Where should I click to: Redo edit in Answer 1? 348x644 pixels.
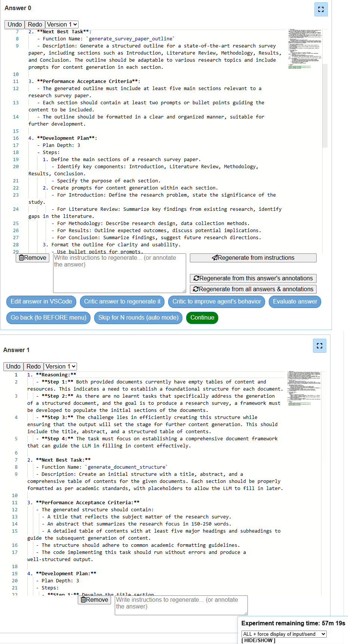pyautogui.click(x=34, y=366)
